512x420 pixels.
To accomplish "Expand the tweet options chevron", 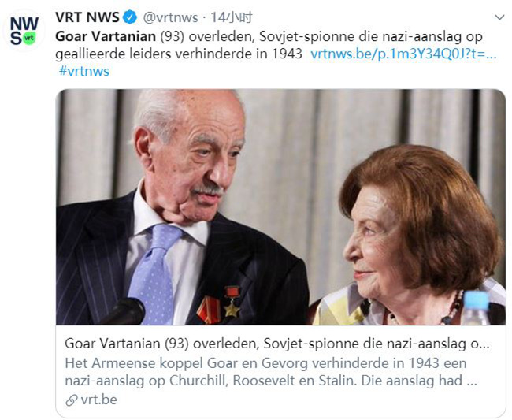I will [499, 17].
